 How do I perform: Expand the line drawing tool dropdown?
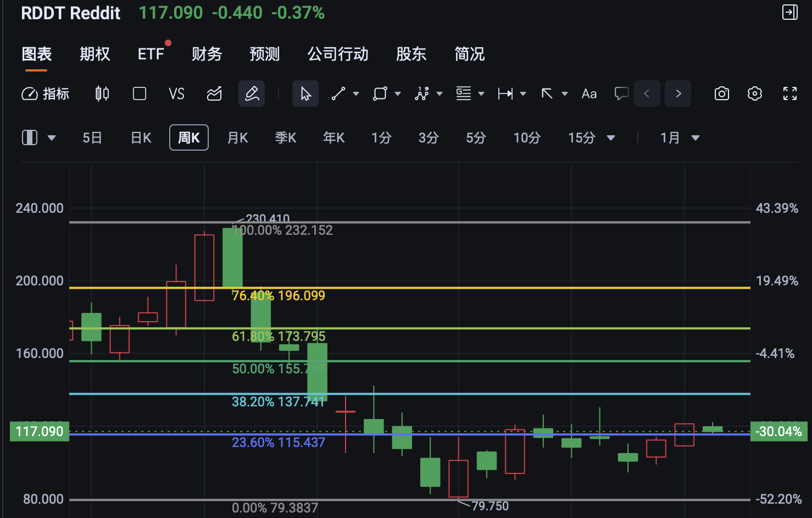click(356, 93)
